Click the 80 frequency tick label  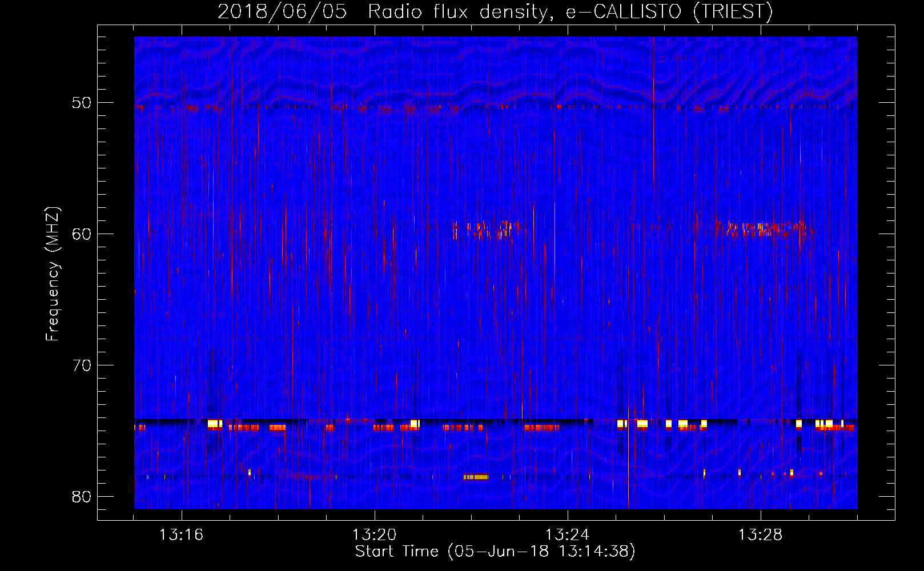tap(82, 497)
